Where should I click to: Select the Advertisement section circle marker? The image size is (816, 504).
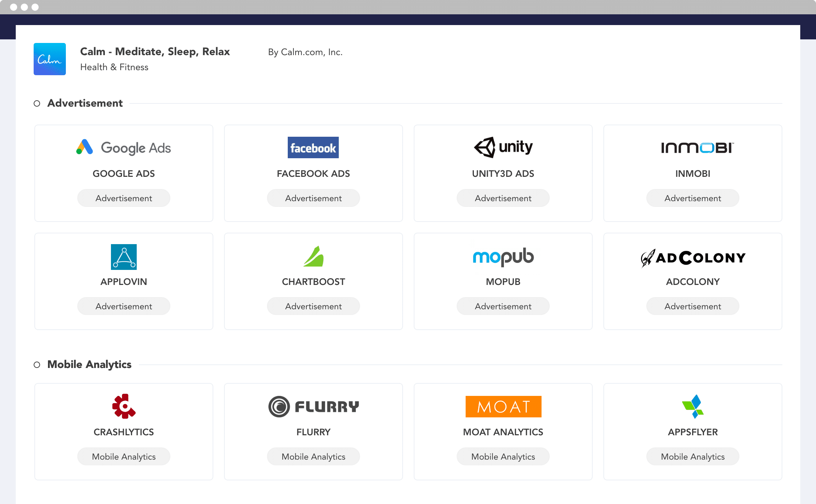(x=37, y=103)
